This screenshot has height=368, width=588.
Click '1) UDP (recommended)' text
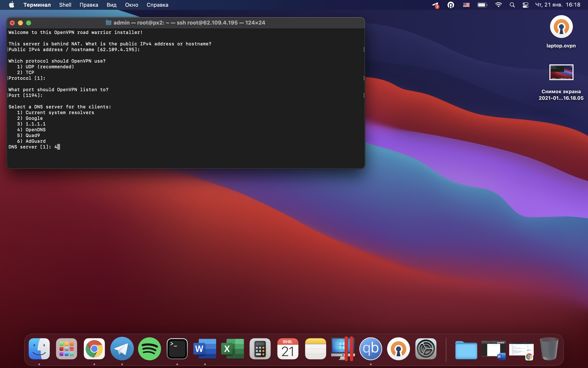click(46, 67)
